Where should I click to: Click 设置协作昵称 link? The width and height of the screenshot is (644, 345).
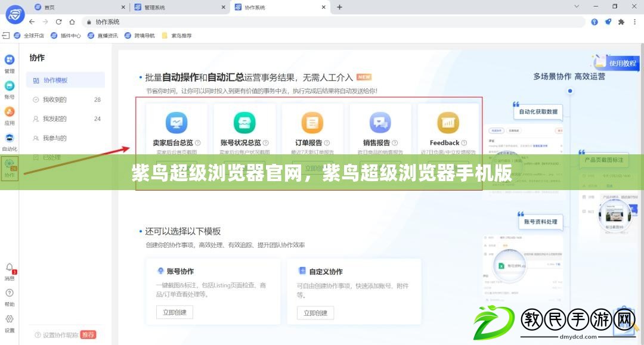tap(60, 335)
